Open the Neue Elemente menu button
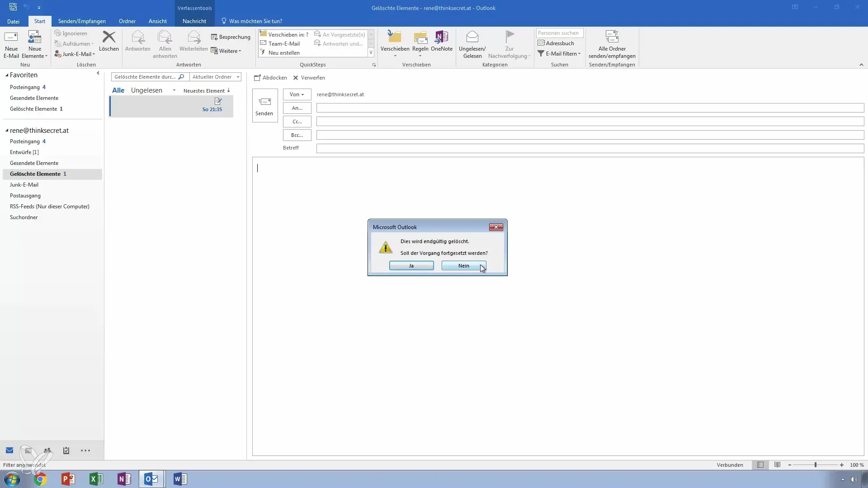This screenshot has height=488, width=868. [34, 44]
